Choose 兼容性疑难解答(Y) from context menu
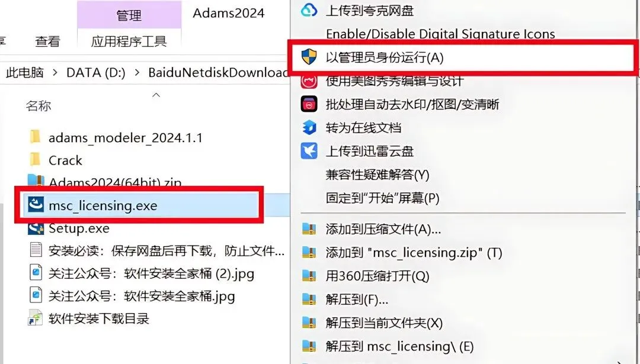The width and height of the screenshot is (640, 364). [x=377, y=175]
